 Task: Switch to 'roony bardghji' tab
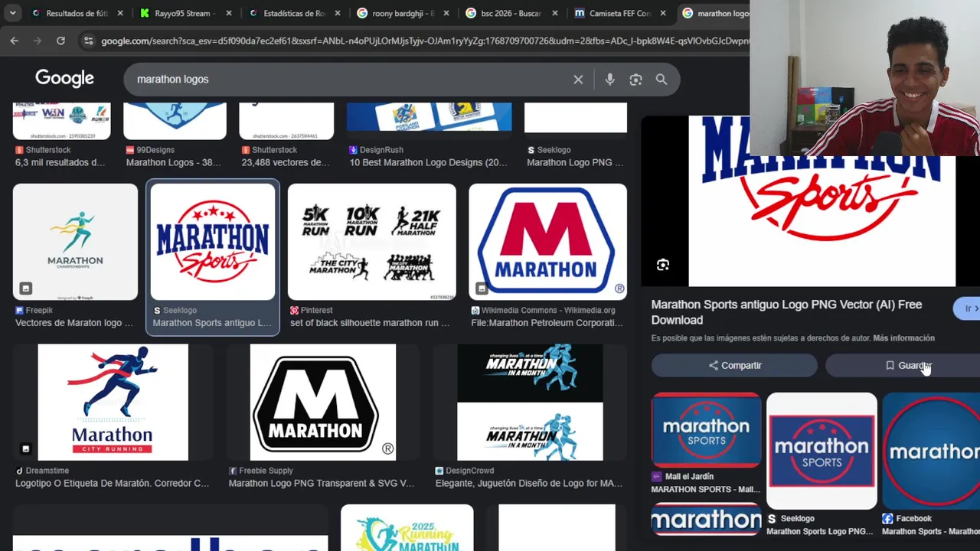[x=403, y=13]
